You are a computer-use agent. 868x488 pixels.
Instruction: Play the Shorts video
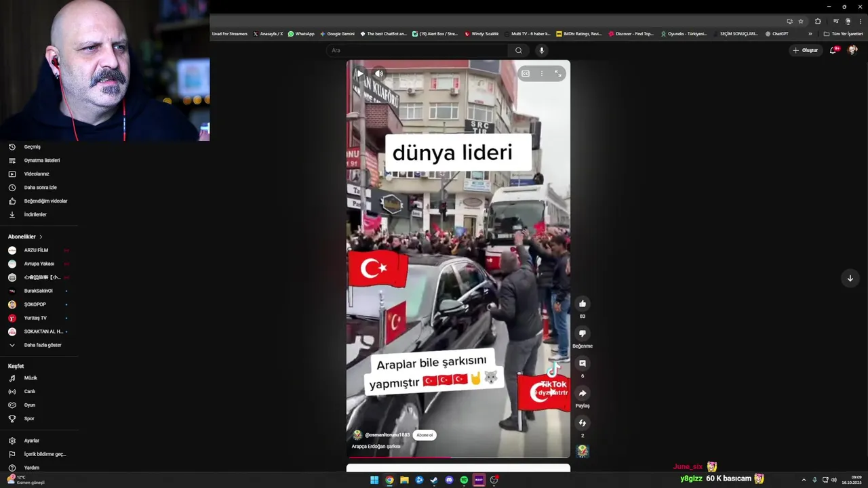click(360, 73)
